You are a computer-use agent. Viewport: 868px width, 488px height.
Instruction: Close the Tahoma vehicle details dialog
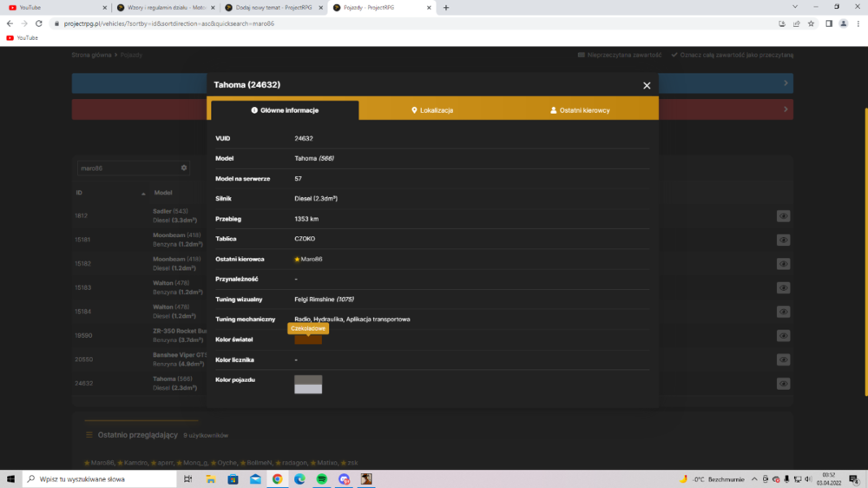[647, 85]
